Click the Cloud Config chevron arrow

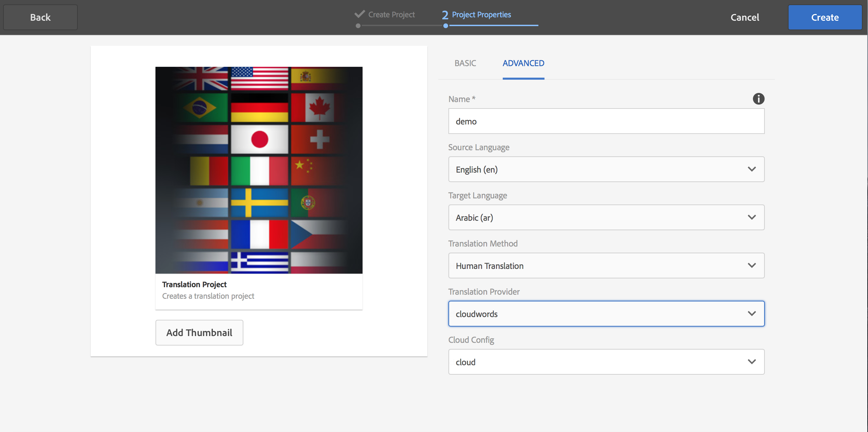pos(752,362)
